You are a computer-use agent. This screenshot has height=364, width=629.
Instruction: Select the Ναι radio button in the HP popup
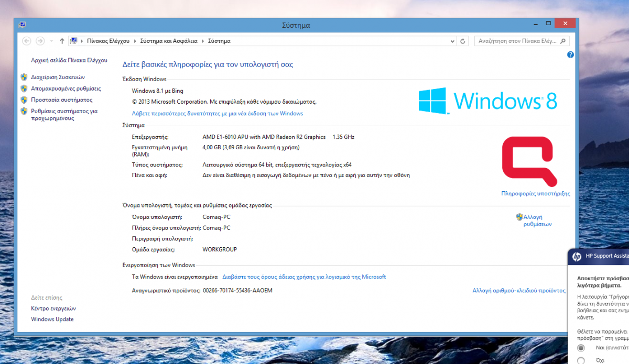click(x=581, y=348)
